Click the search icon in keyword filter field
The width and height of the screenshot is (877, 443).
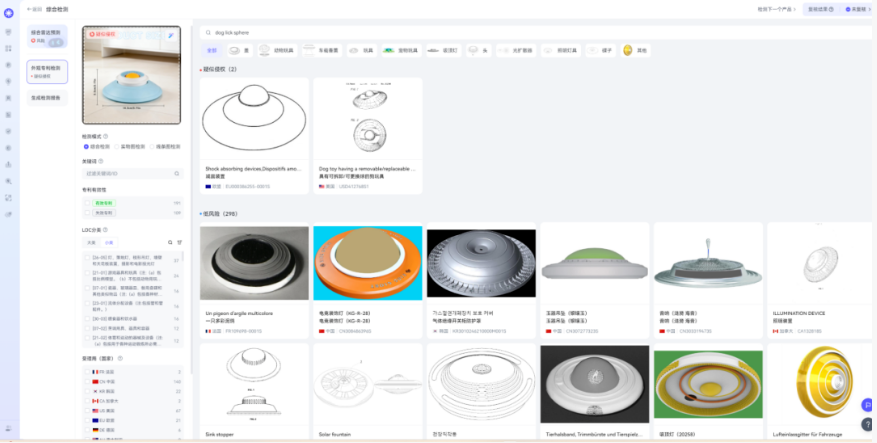coord(177,174)
